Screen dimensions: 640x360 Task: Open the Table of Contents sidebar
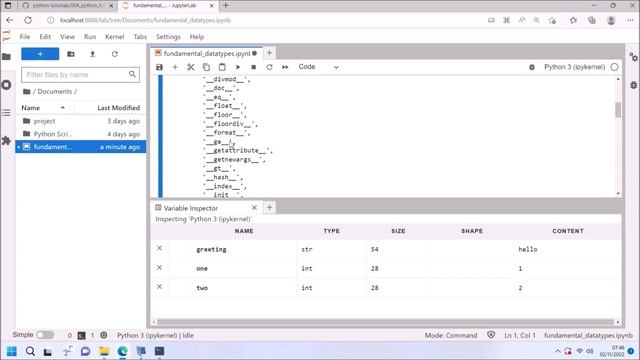[x=7, y=113]
